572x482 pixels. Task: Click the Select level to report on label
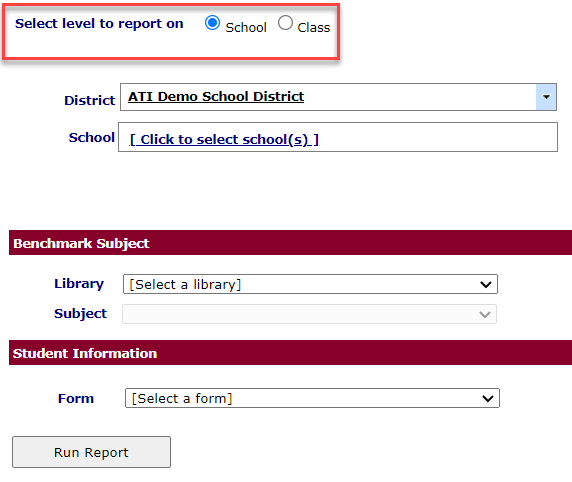[x=99, y=24]
